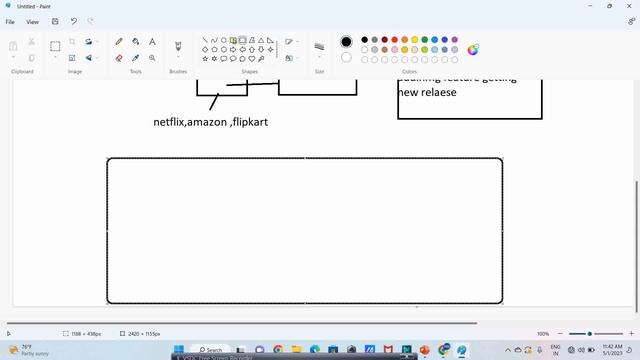The image size is (640, 360).
Task: Open the Rotate dropdown arrow
Action: coord(98,42)
